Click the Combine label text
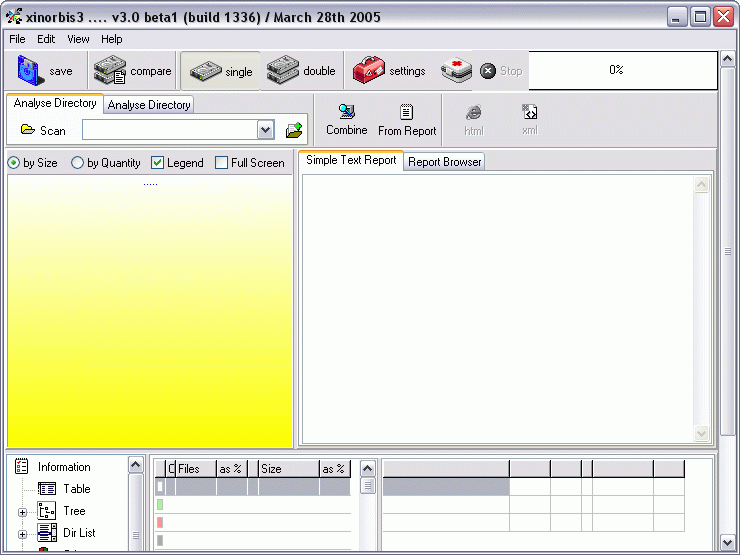740x555 pixels. coord(347,130)
